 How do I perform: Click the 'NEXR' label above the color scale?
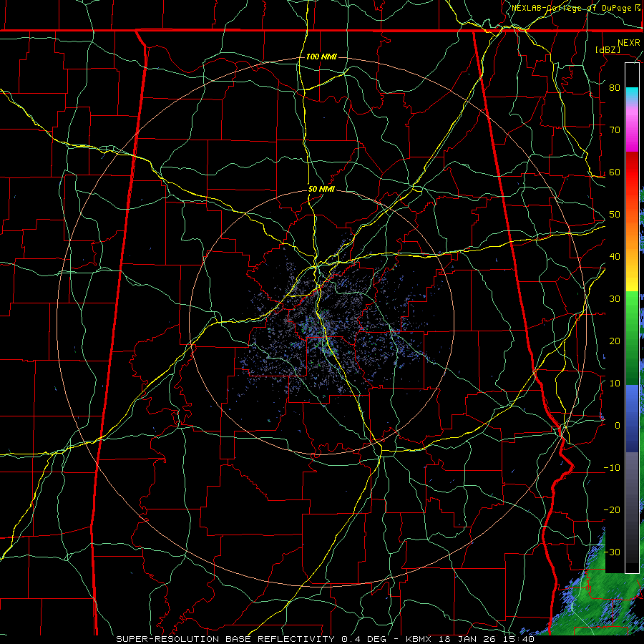(628, 43)
